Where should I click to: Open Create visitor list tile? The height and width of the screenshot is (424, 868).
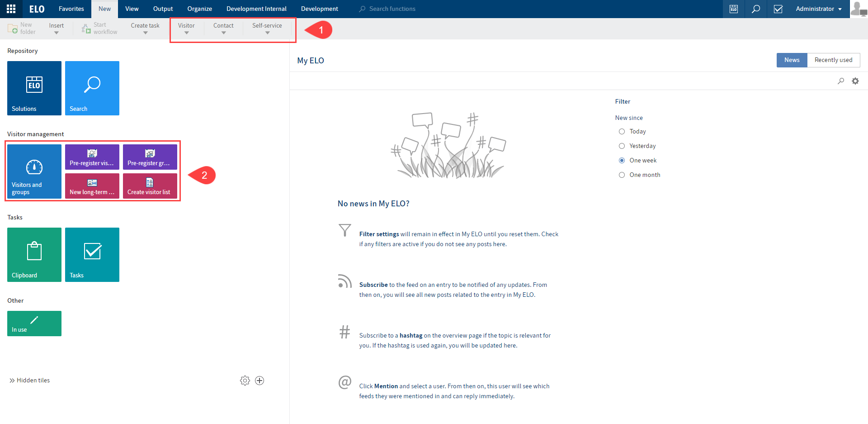pos(150,186)
